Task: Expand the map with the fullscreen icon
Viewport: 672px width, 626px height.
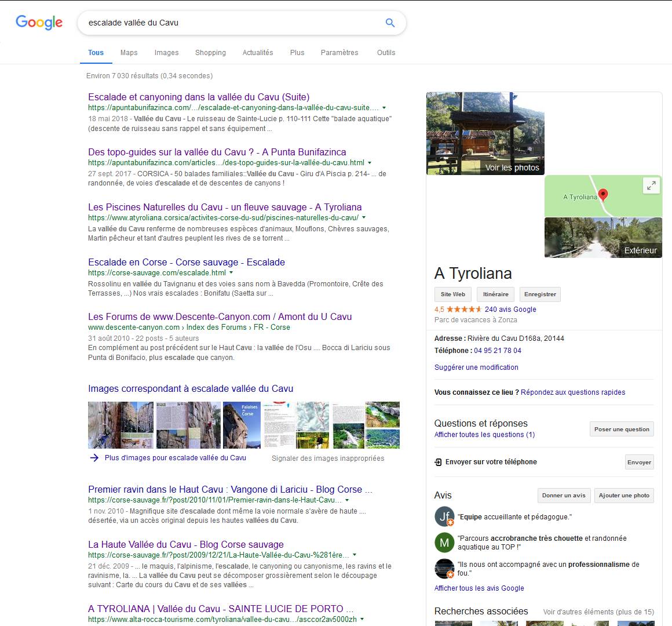Action: point(651,185)
